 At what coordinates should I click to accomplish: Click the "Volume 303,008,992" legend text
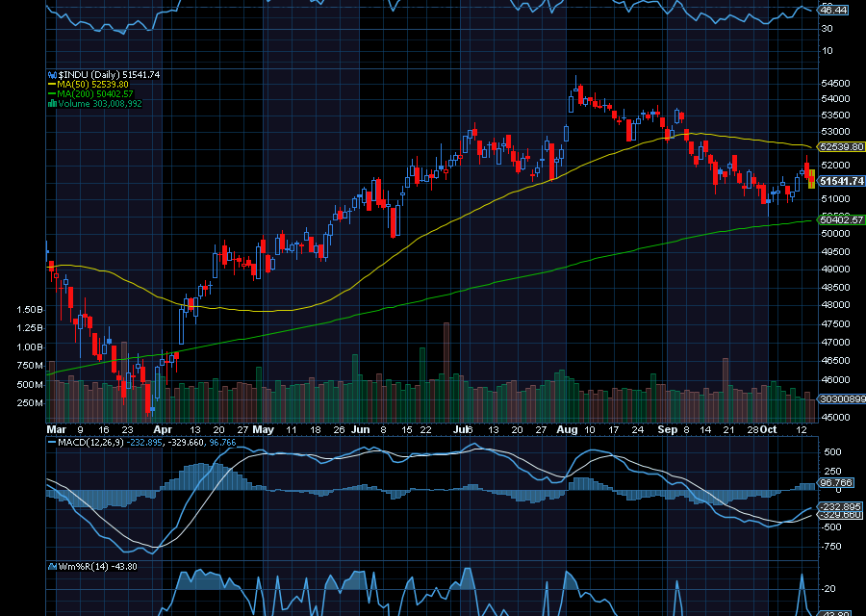pos(100,103)
